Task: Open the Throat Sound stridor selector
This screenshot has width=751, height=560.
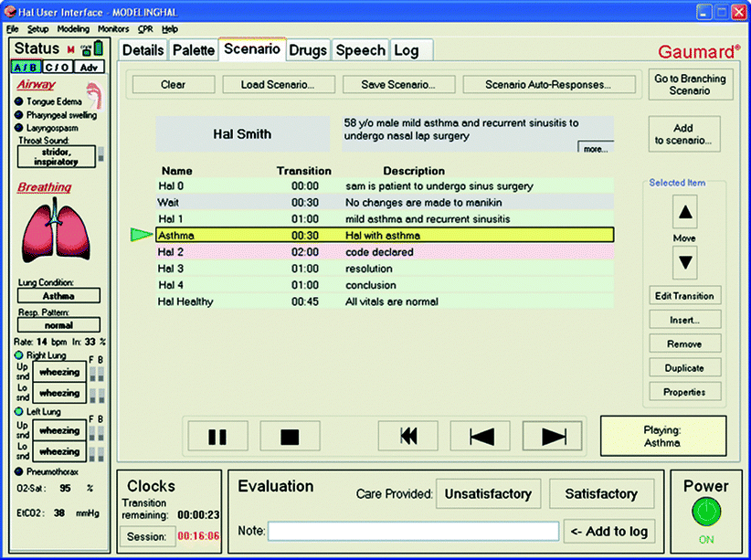Action: (58, 156)
